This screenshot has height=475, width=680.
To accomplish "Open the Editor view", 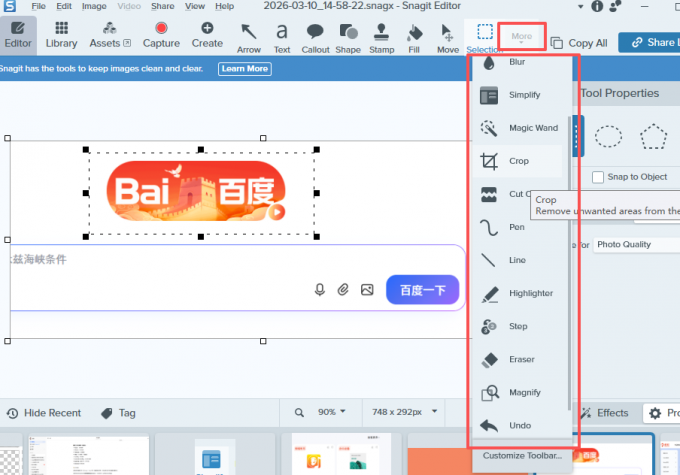I will pyautogui.click(x=18, y=36).
